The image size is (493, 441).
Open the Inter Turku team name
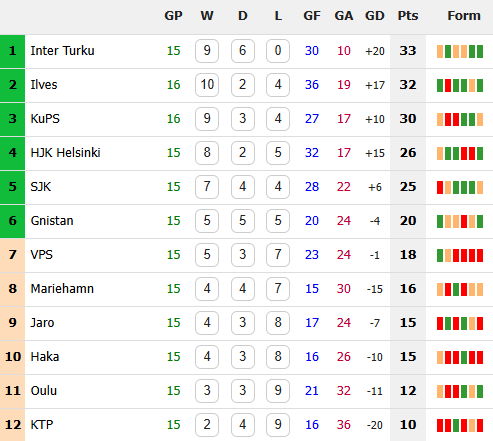point(62,51)
